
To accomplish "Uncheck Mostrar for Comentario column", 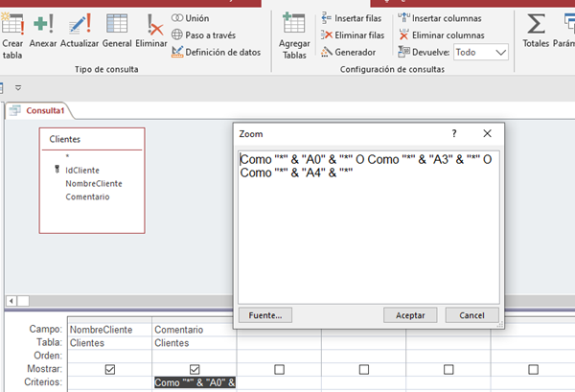I will 195,369.
